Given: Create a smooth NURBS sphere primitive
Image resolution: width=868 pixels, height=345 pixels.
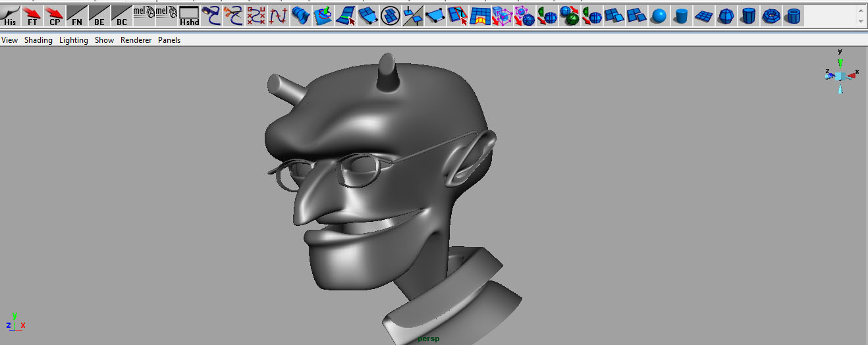Looking at the screenshot, I should click(659, 15).
